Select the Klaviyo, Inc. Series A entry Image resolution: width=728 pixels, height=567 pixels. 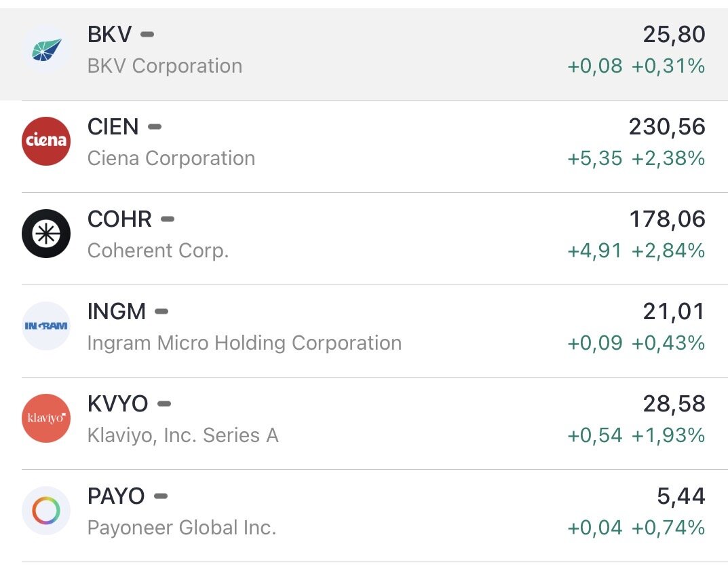183,435
